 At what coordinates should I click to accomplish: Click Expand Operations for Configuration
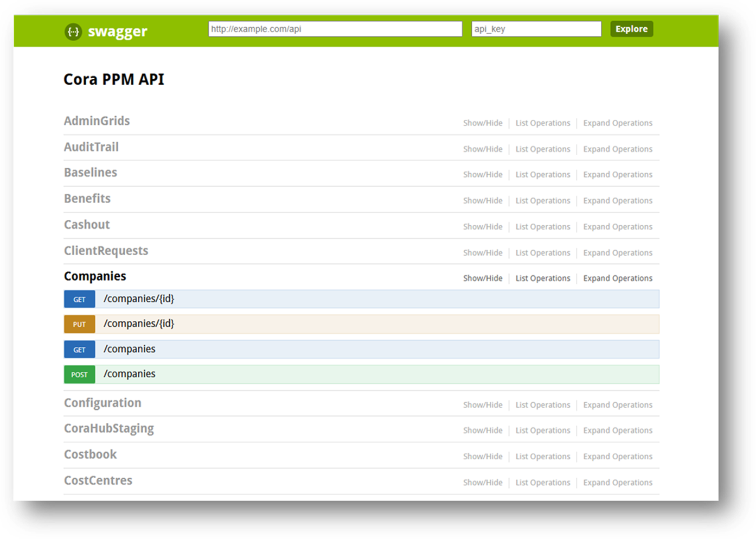point(618,405)
